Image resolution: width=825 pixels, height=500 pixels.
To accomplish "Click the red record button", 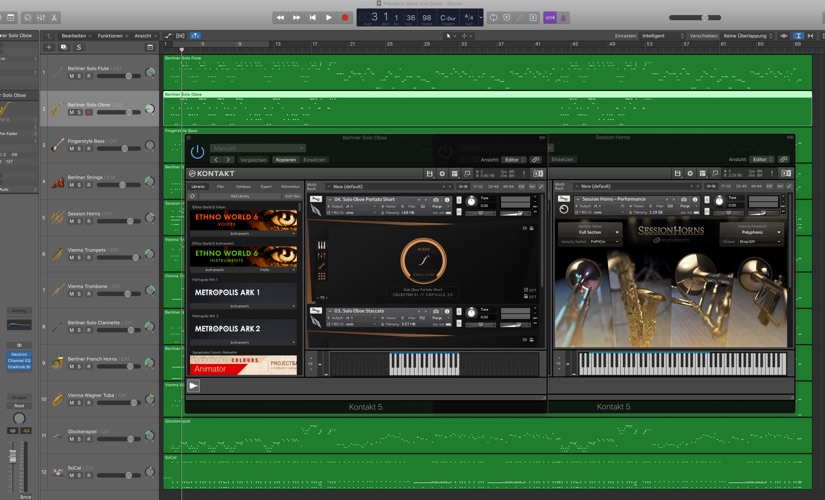I will tap(345, 17).
